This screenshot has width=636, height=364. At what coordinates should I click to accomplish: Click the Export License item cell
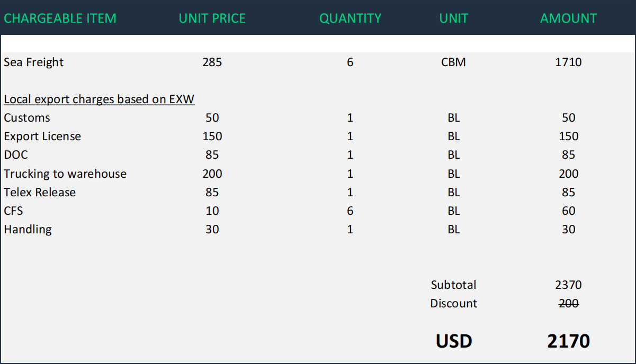(x=42, y=136)
